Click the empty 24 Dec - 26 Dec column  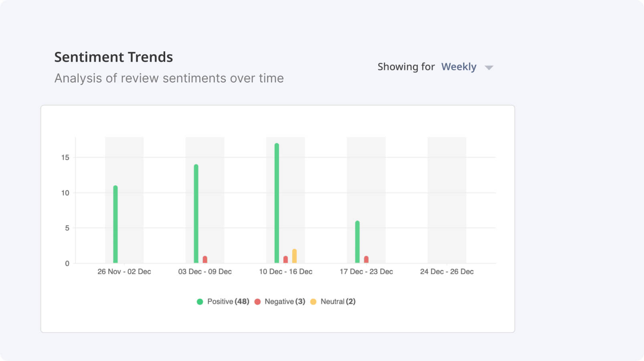point(447,201)
